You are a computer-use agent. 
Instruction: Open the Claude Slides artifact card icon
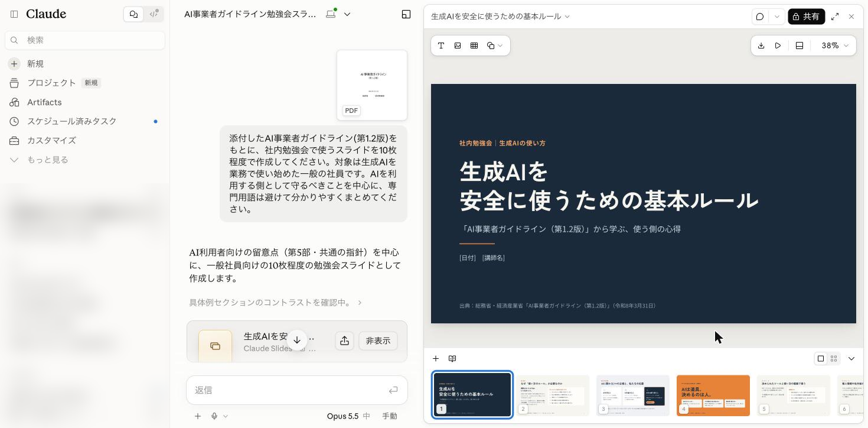215,346
